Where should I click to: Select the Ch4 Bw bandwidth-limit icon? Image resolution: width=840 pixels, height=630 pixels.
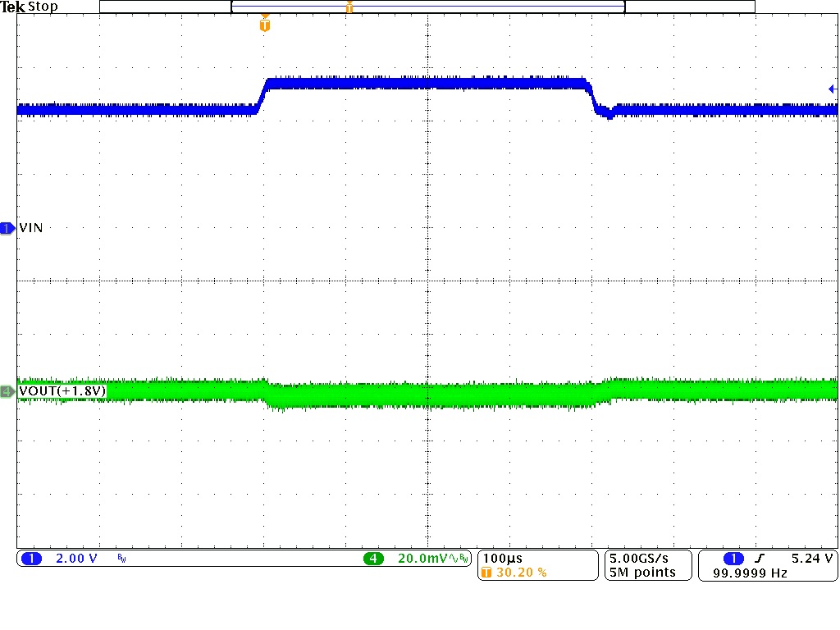pos(463,558)
